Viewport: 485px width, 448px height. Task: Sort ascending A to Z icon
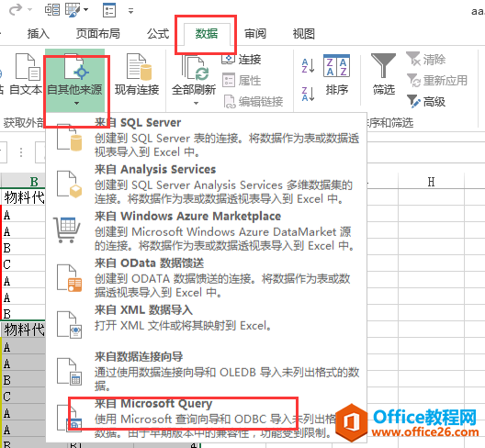[308, 66]
